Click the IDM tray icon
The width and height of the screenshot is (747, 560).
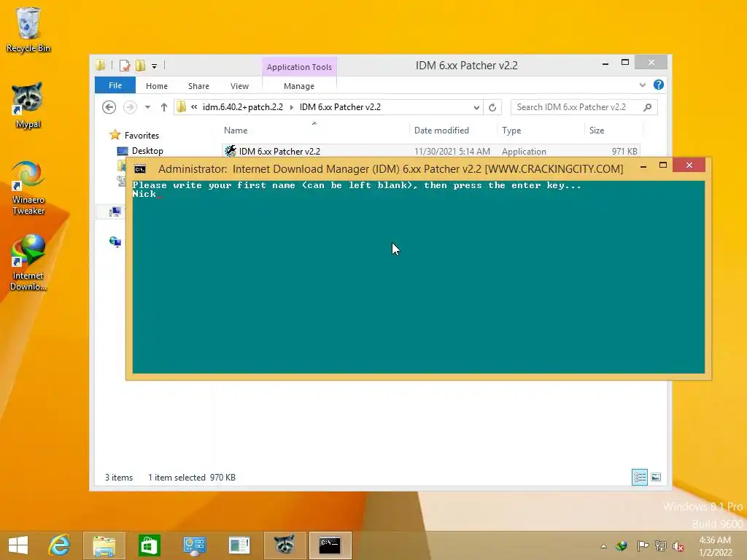click(622, 545)
